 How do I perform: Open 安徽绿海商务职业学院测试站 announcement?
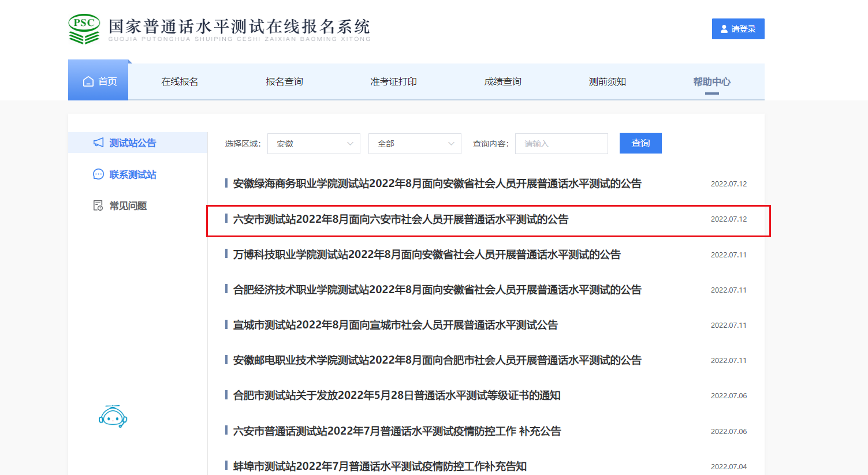point(437,184)
